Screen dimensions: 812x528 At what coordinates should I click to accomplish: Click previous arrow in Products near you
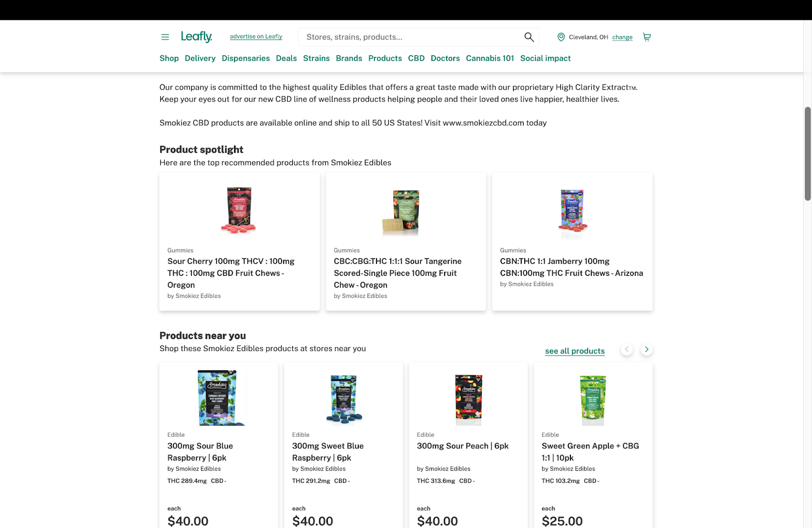[x=627, y=349]
